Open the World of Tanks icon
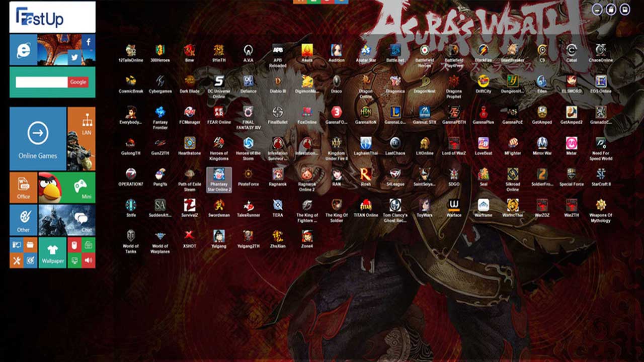This screenshot has height=362, width=644. coord(131,236)
